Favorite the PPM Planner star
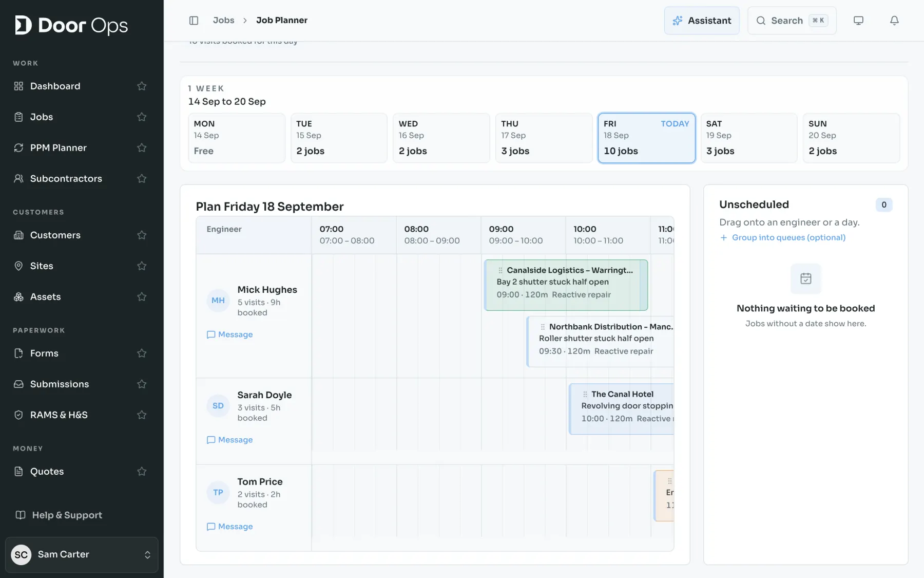924x578 pixels. click(142, 147)
